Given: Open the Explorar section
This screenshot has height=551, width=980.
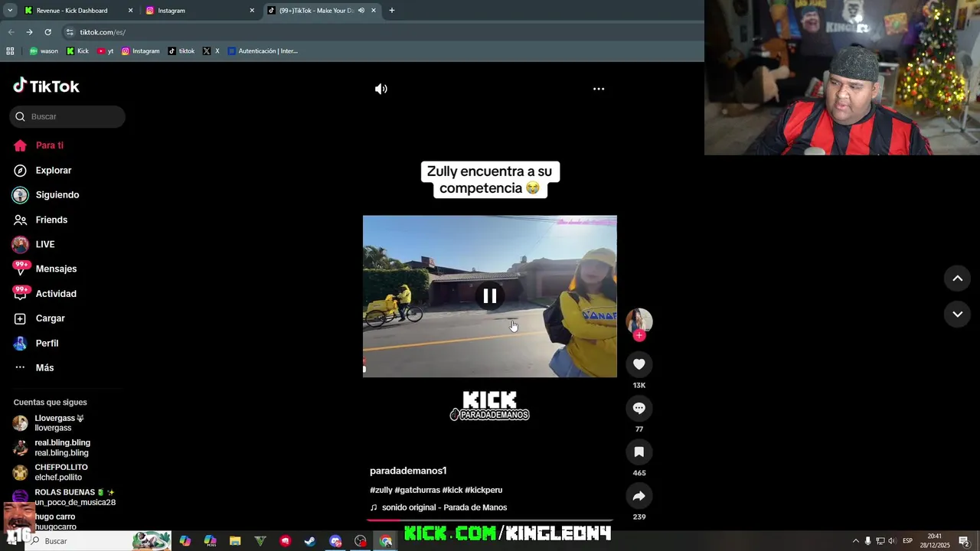Looking at the screenshot, I should [x=42, y=171].
